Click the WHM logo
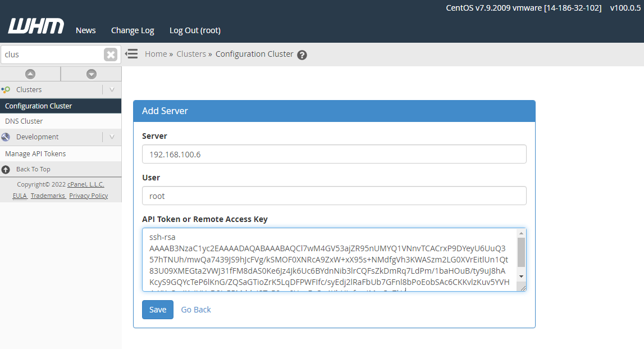Viewport: 644px width, 349px height. (36, 26)
